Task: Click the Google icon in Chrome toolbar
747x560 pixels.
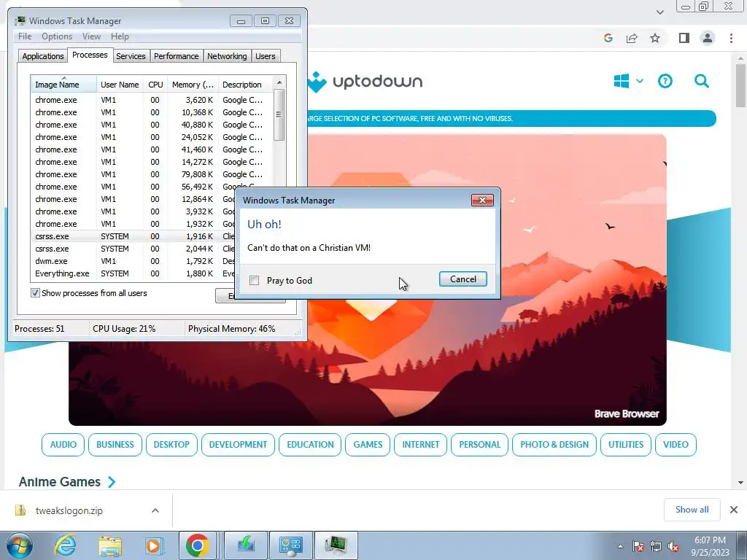Action: pos(608,38)
